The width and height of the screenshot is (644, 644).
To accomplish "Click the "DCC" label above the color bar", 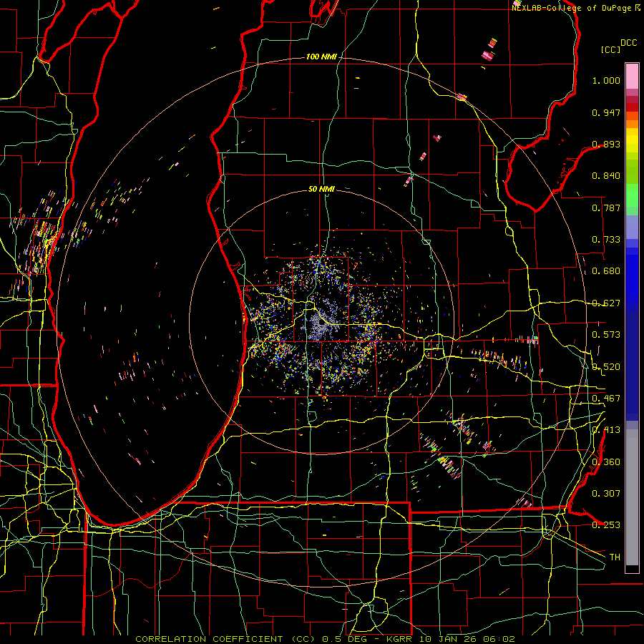I will click(x=628, y=43).
